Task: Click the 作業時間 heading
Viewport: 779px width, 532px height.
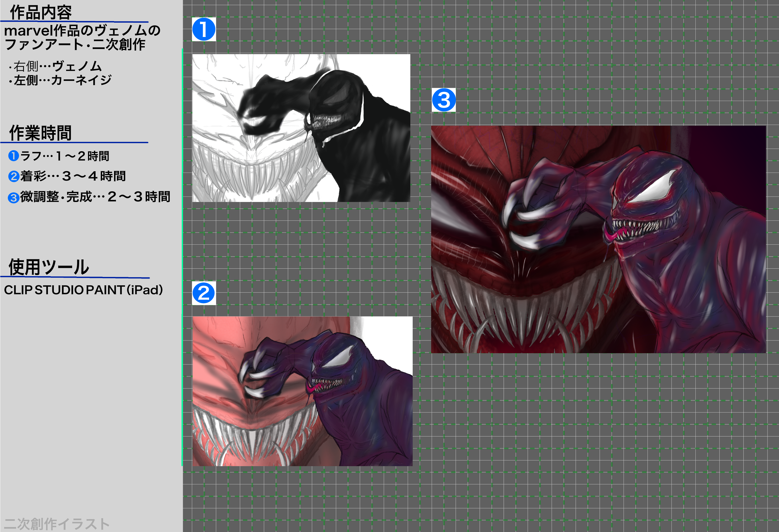Action: (40, 133)
